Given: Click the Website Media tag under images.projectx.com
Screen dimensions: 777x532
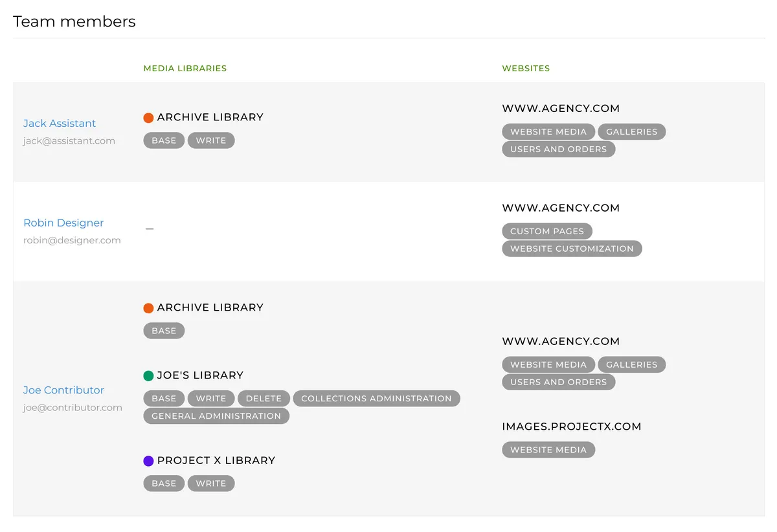Looking at the screenshot, I should [x=548, y=450].
